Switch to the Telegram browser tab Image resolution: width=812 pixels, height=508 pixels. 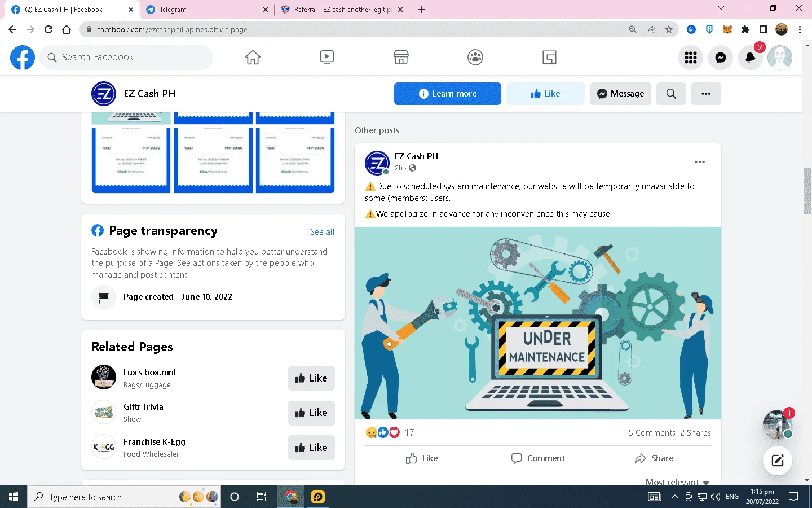click(x=206, y=10)
